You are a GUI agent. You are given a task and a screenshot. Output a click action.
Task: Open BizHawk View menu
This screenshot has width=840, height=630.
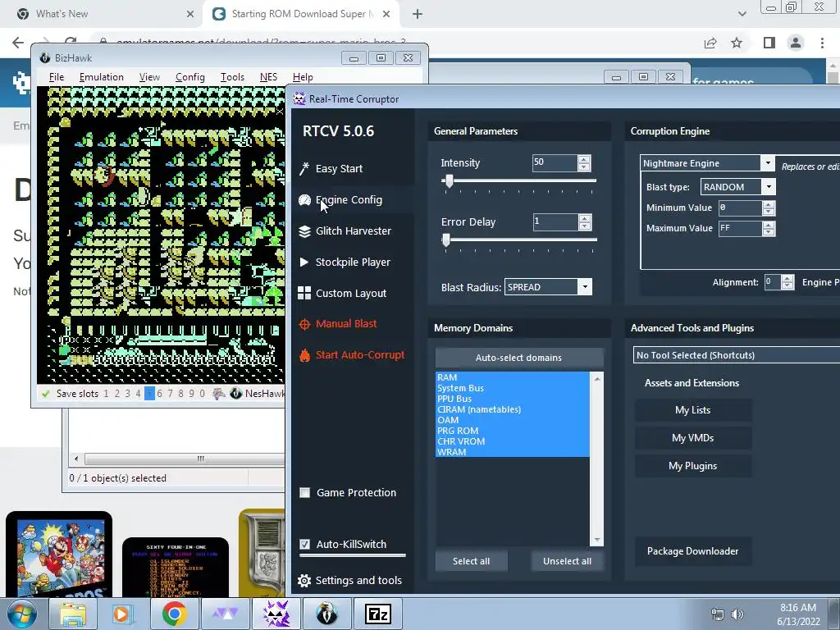click(149, 77)
